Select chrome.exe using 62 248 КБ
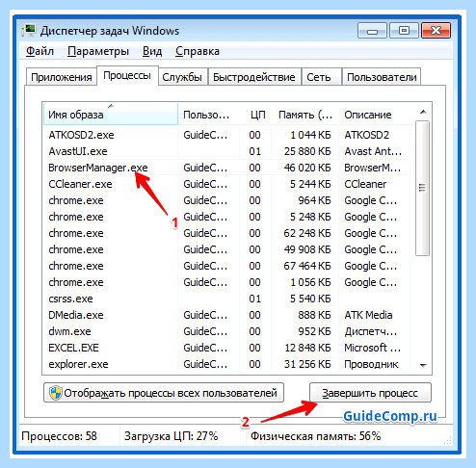476x468 pixels. [226, 233]
